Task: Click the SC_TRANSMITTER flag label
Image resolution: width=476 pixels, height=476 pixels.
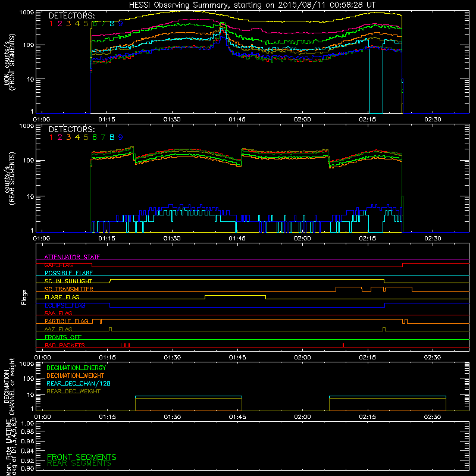Action: pyautogui.click(x=69, y=289)
